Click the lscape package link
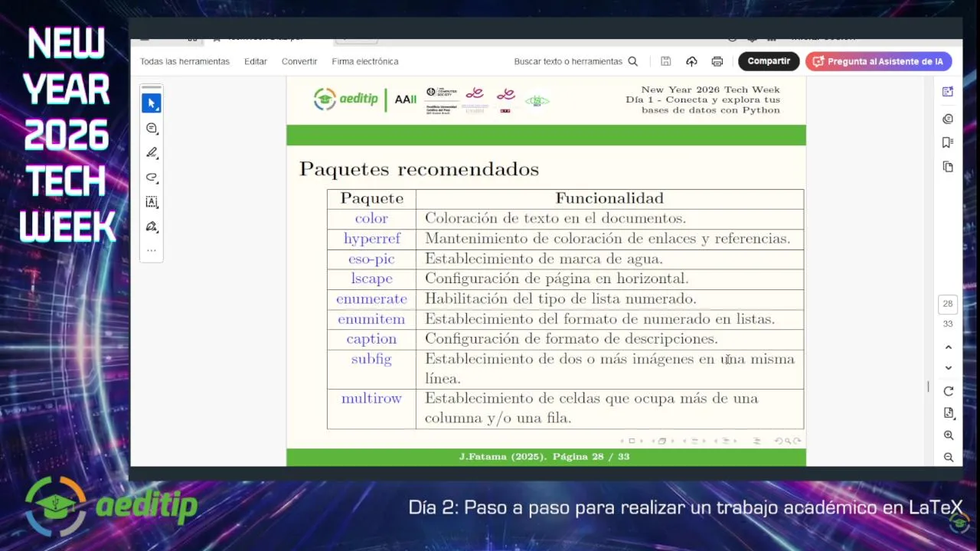 pyautogui.click(x=371, y=279)
